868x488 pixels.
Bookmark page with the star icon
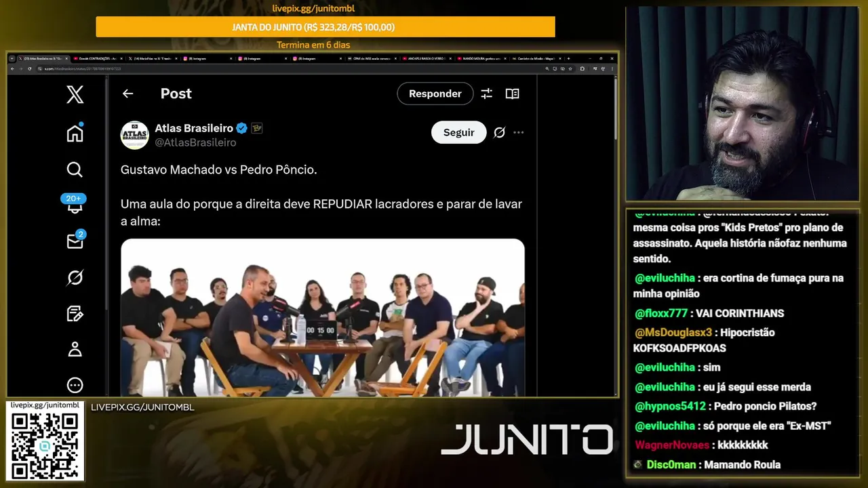570,68
